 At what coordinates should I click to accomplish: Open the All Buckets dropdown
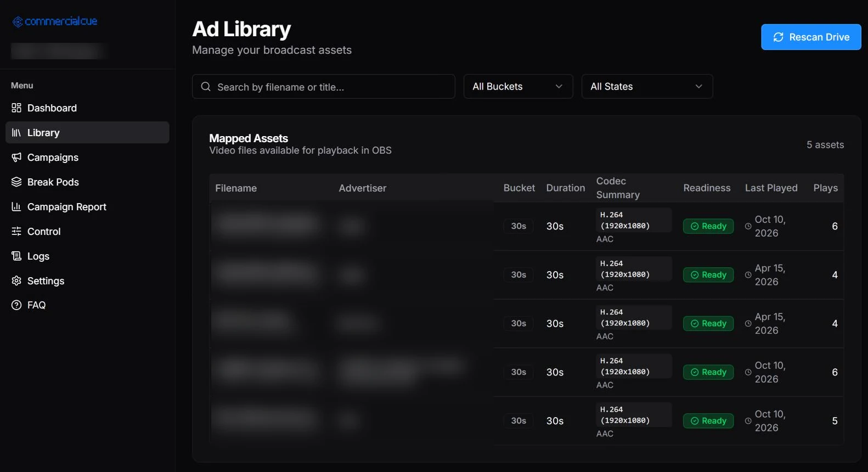[518, 87]
